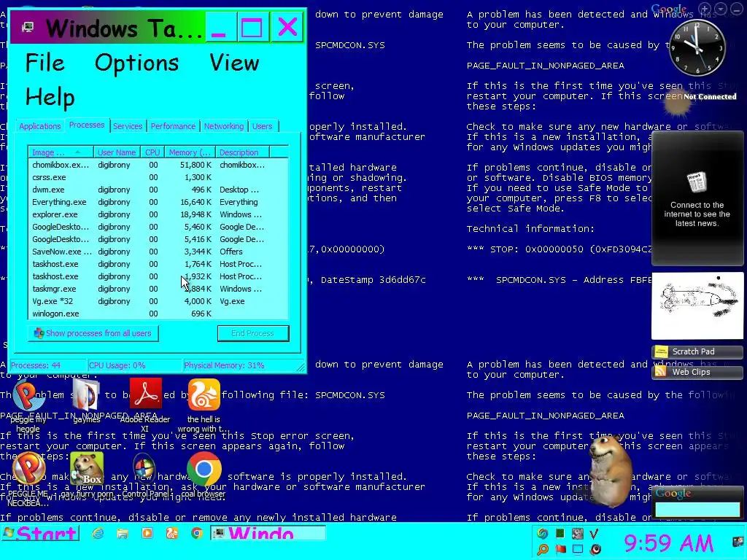Click the minus button on Google sidebar
The width and height of the screenshot is (747, 560).
[x=737, y=9]
